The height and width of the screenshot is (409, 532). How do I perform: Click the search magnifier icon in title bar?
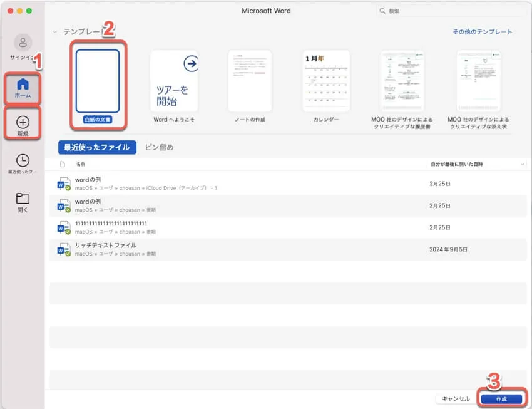point(382,11)
